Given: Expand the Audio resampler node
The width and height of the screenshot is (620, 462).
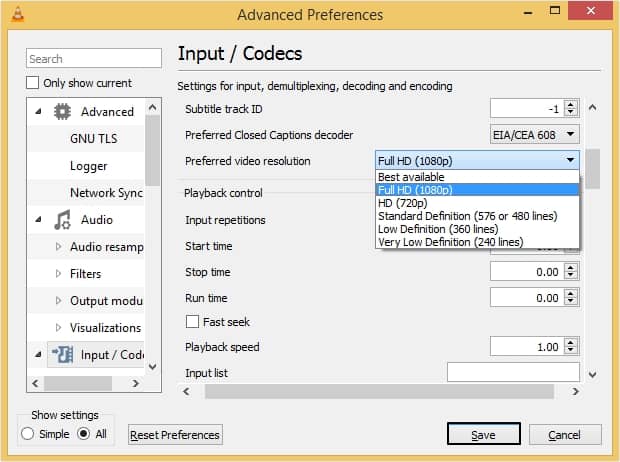Looking at the screenshot, I should (x=59, y=246).
